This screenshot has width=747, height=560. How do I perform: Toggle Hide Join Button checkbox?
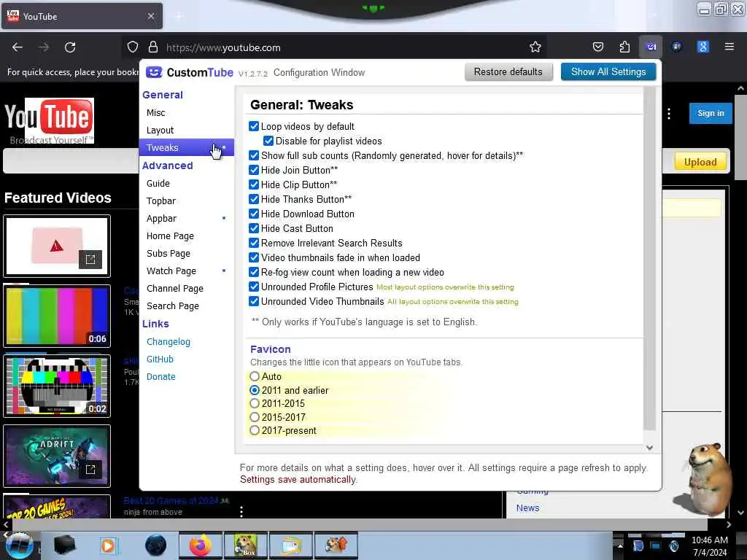click(254, 170)
